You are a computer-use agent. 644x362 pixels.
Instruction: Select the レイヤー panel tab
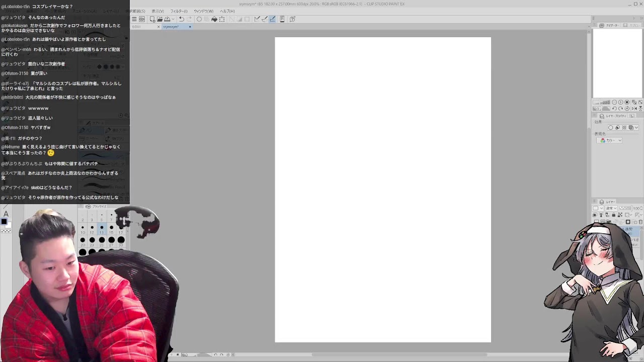tap(606, 202)
